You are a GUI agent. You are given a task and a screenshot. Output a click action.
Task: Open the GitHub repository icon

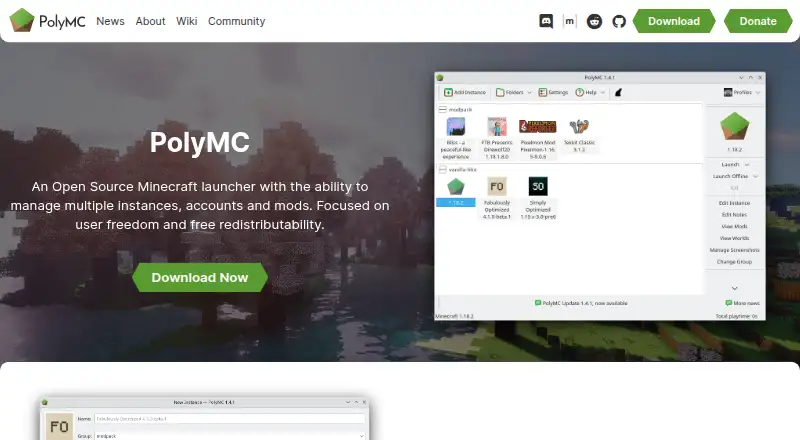(619, 21)
